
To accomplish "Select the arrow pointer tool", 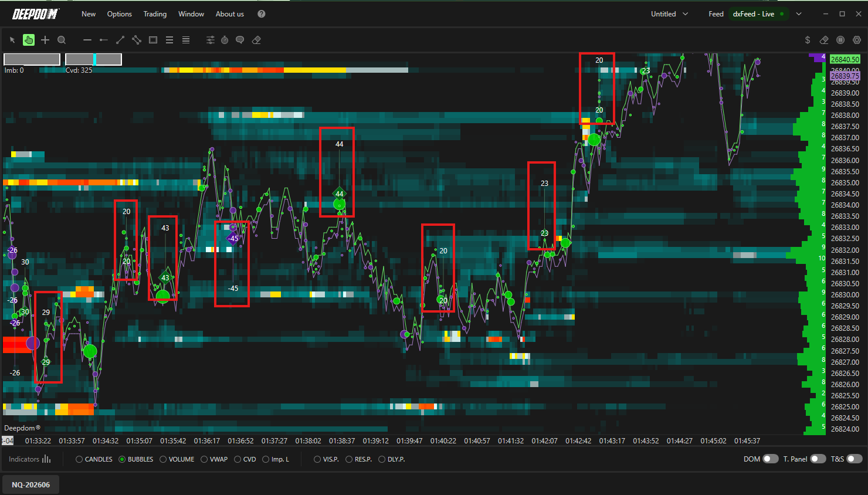I will pyautogui.click(x=12, y=40).
